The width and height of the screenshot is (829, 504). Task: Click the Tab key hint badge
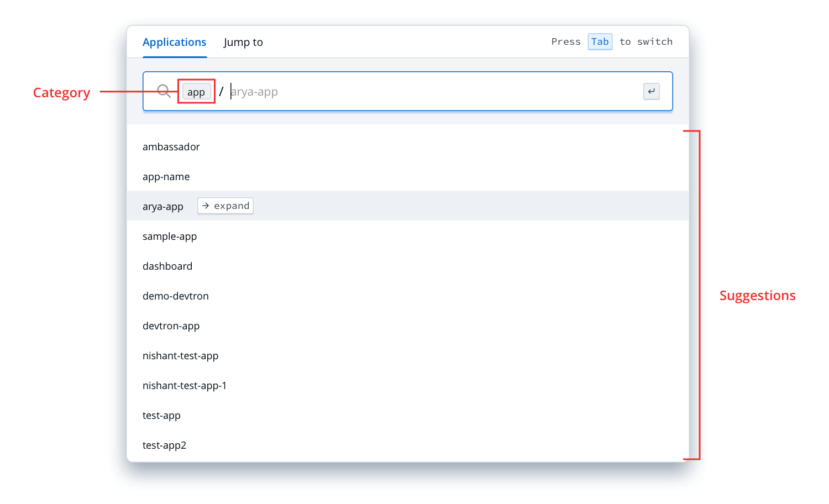[x=600, y=42]
